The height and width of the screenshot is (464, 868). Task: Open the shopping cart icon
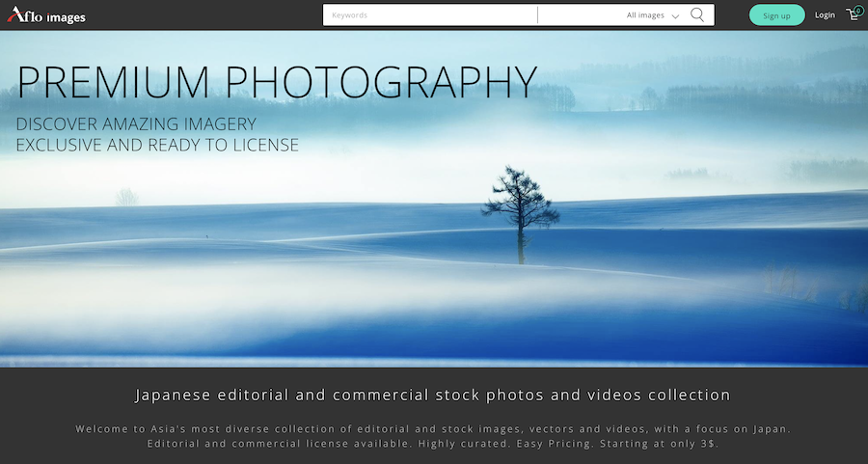[854, 14]
